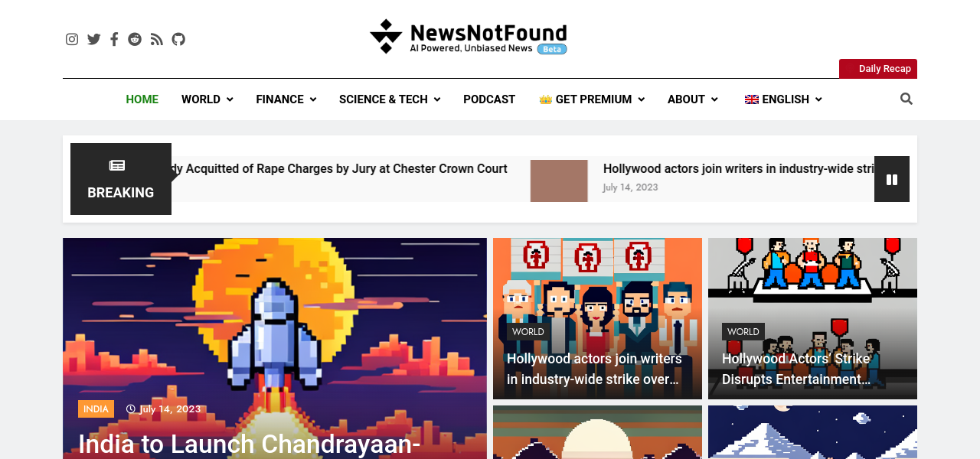This screenshot has width=980, height=459.
Task: Select the Home menu item
Action: coord(142,99)
